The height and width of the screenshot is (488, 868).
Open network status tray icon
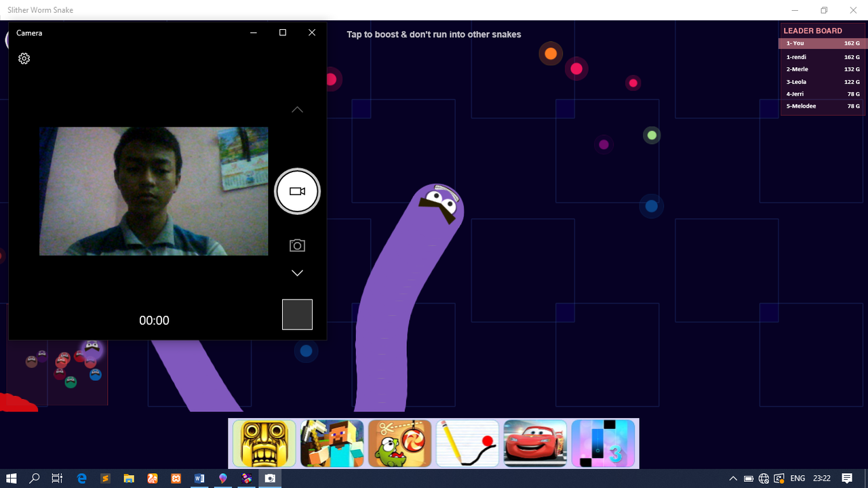[x=764, y=479]
